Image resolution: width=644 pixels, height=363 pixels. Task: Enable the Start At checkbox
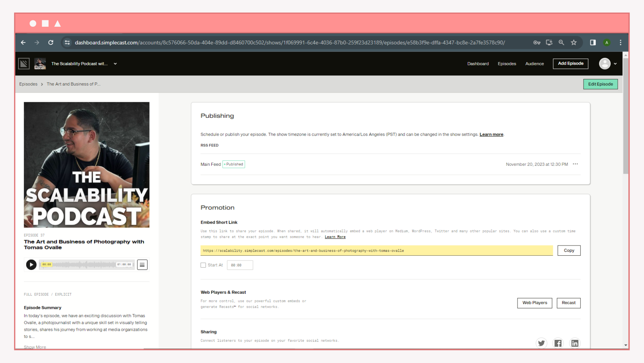(203, 265)
